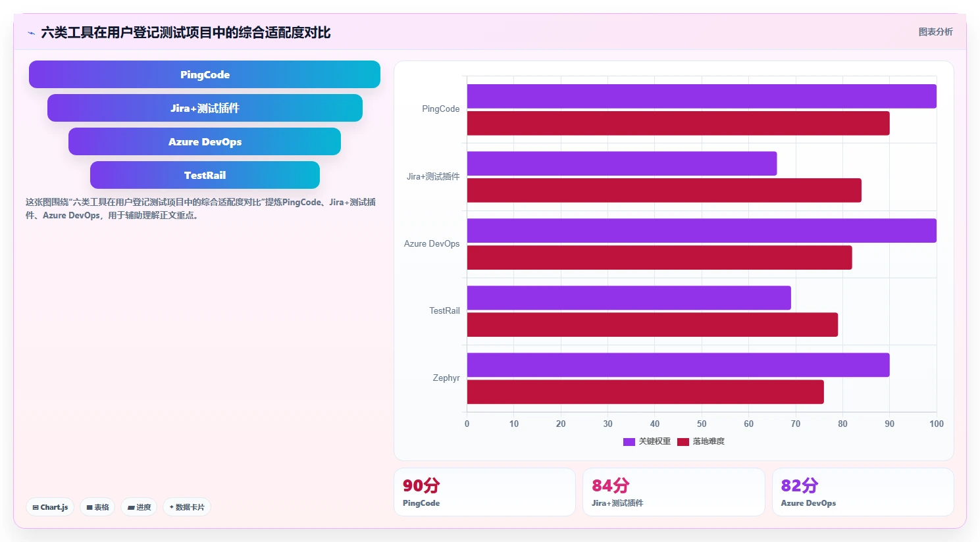Screen dimensions: 980x542
Task: Click the x-axis tick label 70
Action: click(796, 424)
